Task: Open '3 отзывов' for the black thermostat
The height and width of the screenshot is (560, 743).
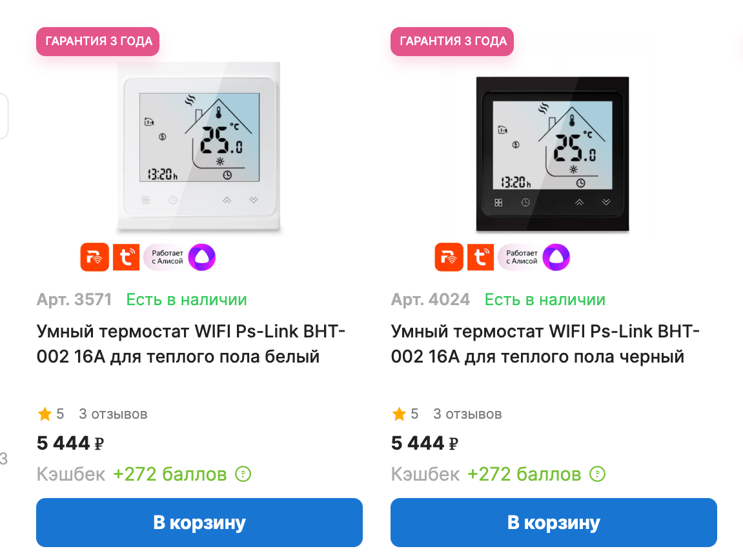Action: point(467,414)
